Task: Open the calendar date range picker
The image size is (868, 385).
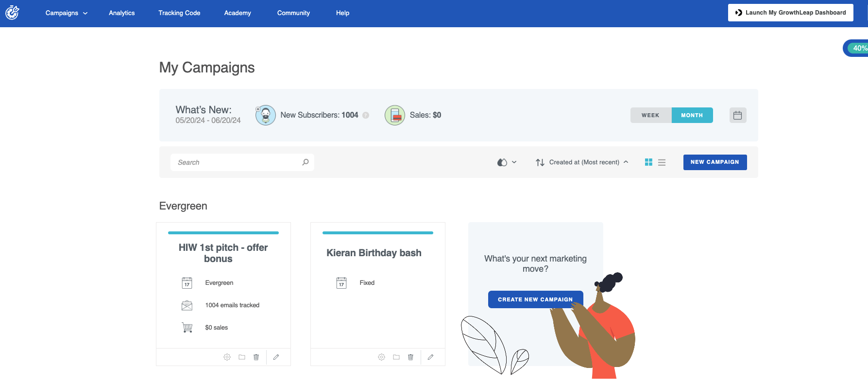Action: coord(737,115)
